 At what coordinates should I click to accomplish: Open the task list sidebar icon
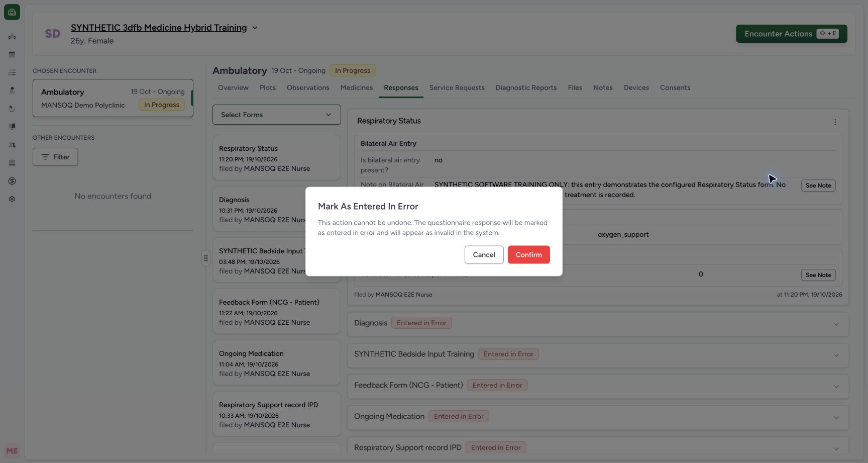(12, 72)
